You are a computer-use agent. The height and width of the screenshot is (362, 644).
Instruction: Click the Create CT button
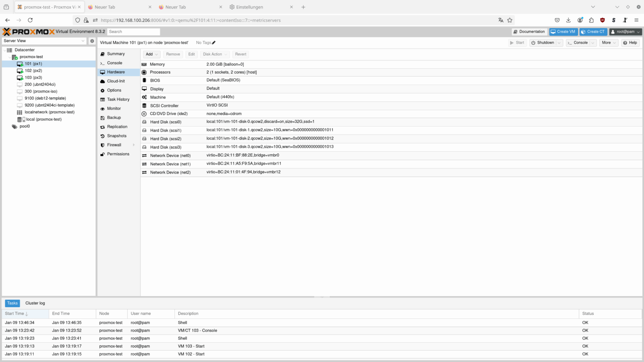[x=593, y=32]
